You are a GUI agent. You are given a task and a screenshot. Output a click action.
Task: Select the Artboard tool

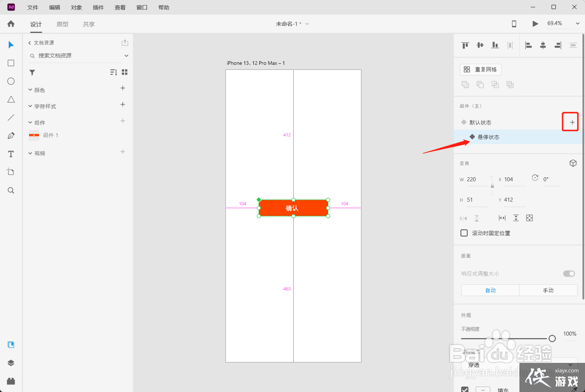pos(11,172)
